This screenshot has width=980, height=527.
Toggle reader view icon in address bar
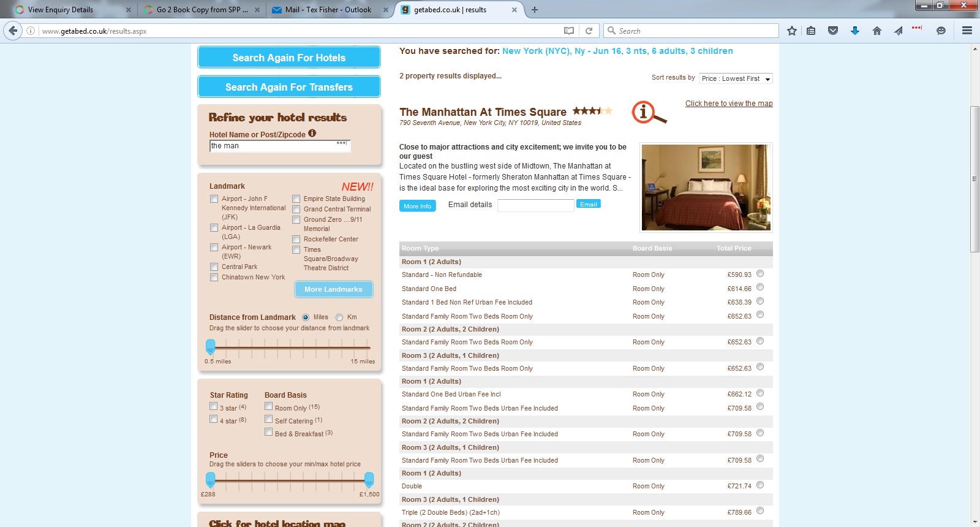click(x=569, y=31)
